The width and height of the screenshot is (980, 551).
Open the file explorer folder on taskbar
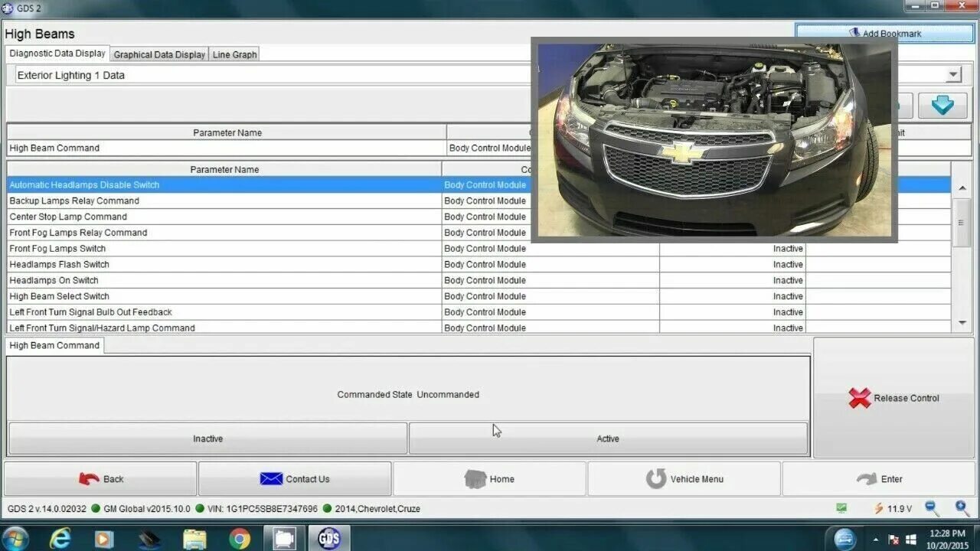pos(194,539)
